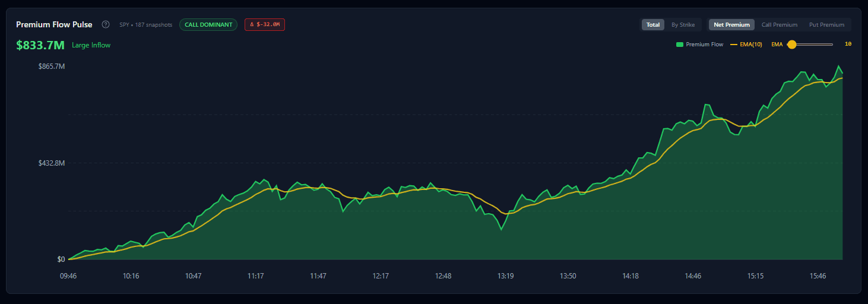
Task: Click the $833.7M total value
Action: (40, 45)
